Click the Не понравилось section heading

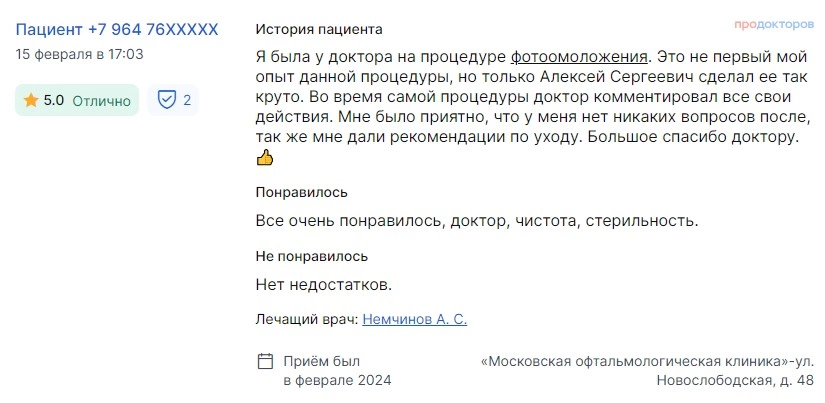point(312,257)
